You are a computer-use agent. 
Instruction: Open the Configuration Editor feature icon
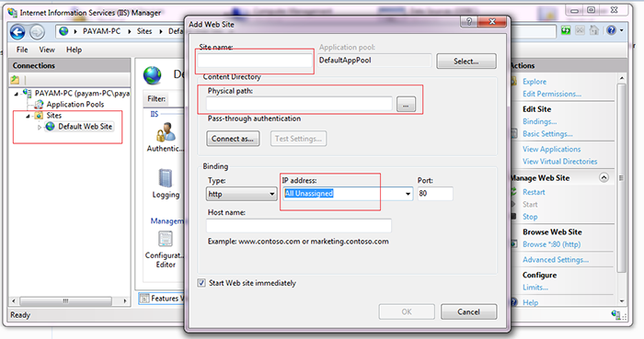166,239
